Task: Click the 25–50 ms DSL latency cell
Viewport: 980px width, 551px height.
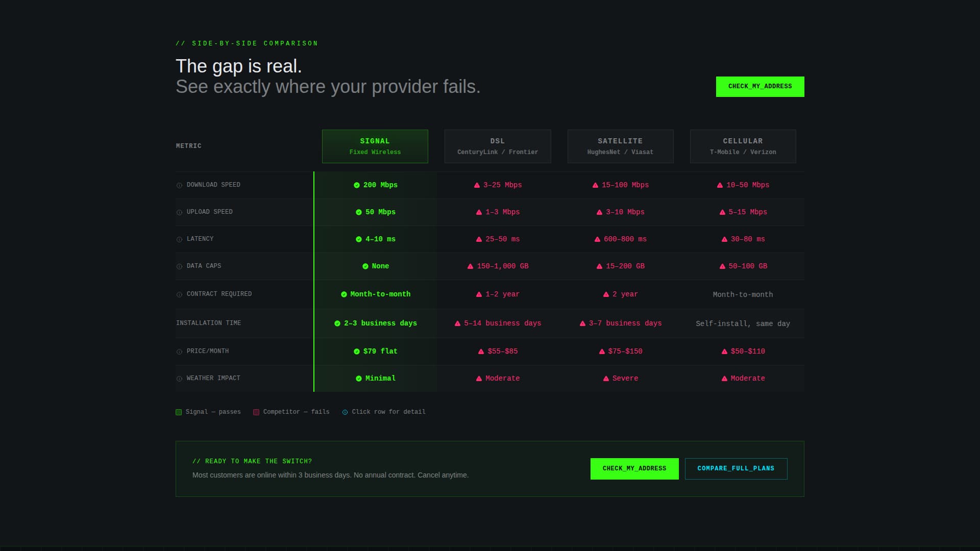Action: tap(498, 239)
